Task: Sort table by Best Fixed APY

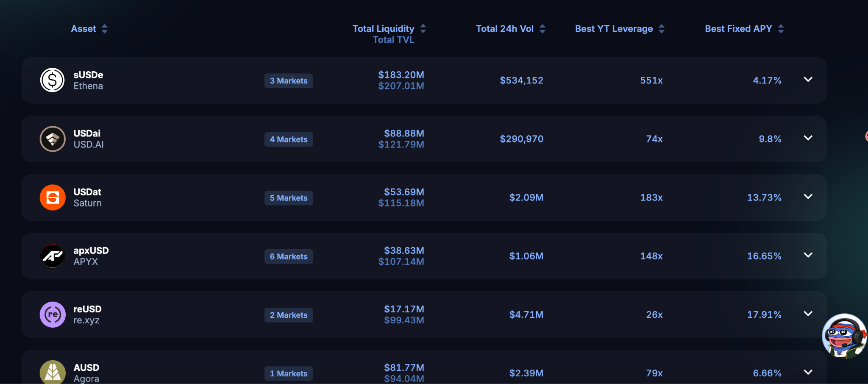Action: coord(781,29)
